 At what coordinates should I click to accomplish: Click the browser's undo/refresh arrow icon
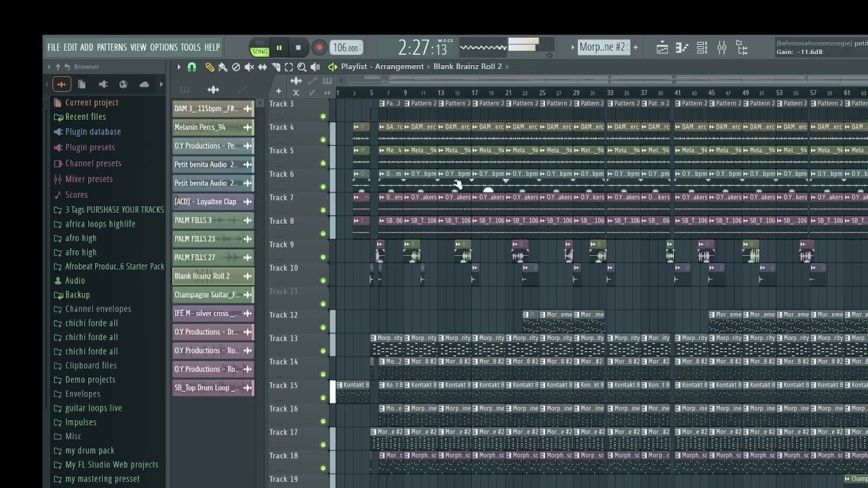pyautogui.click(x=68, y=66)
